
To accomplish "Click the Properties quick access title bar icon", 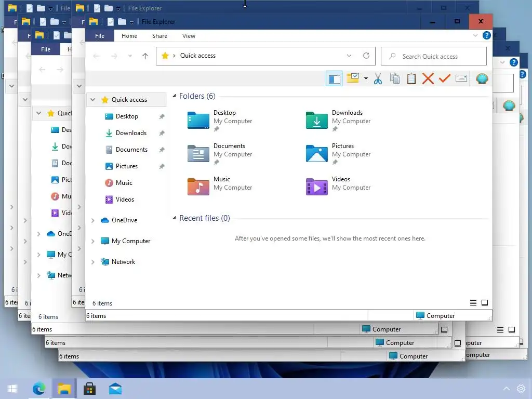I will tap(110, 22).
